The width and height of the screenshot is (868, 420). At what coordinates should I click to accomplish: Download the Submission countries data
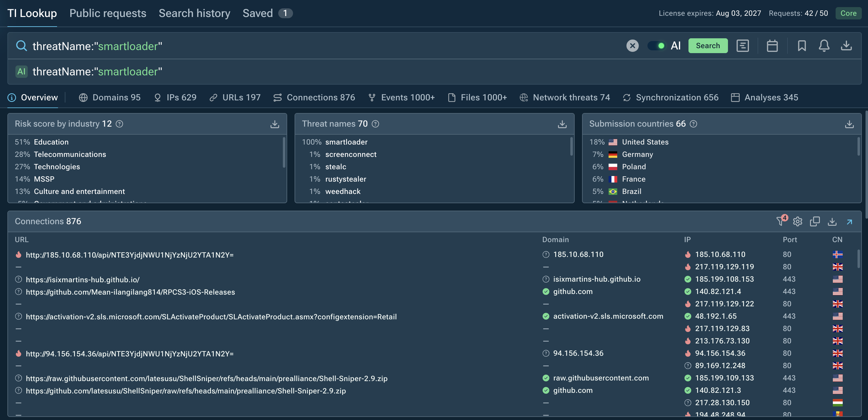point(849,124)
